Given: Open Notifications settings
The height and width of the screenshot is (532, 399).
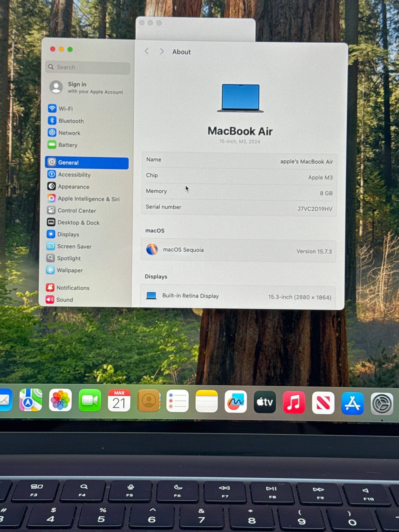Looking at the screenshot, I should pos(73,288).
